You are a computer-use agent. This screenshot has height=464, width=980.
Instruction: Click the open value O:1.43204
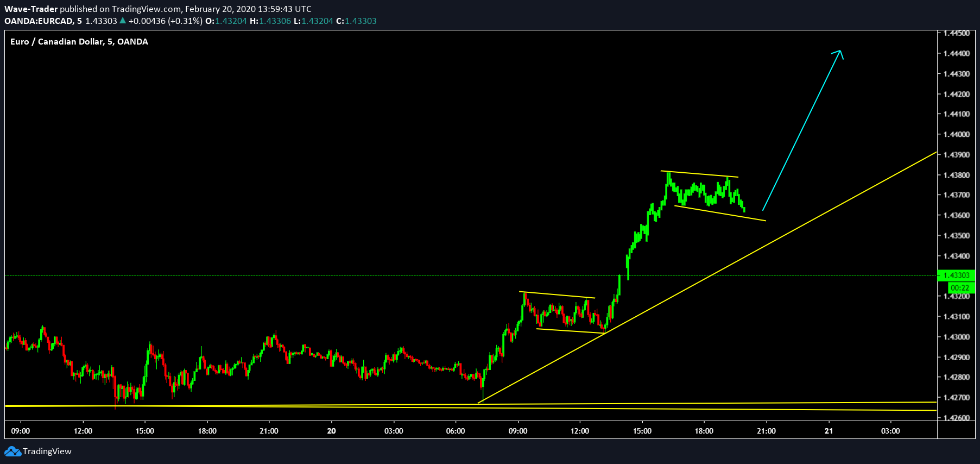coord(226,21)
